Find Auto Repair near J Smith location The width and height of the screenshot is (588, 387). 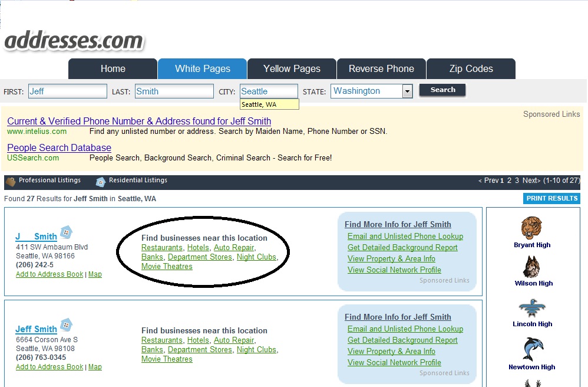pyautogui.click(x=234, y=248)
